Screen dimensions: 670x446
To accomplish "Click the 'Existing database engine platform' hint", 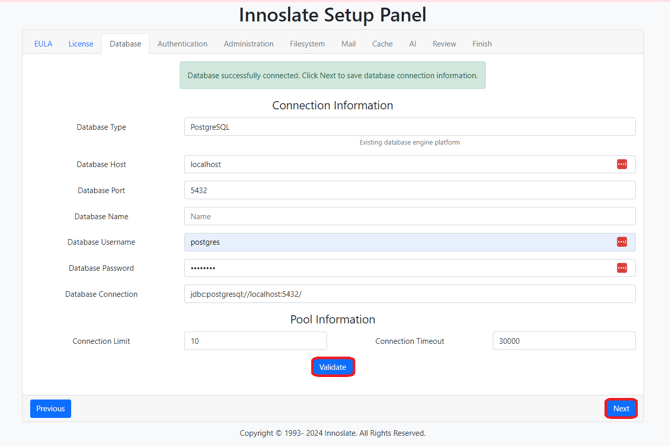I will 410,142.
